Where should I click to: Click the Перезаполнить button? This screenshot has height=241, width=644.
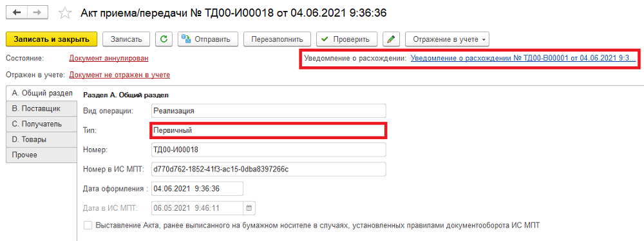click(277, 39)
